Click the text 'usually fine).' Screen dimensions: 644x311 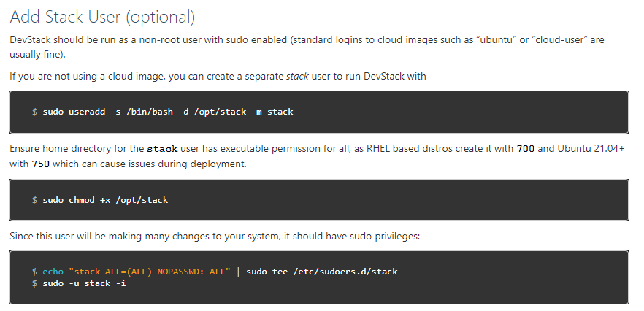pos(37,55)
